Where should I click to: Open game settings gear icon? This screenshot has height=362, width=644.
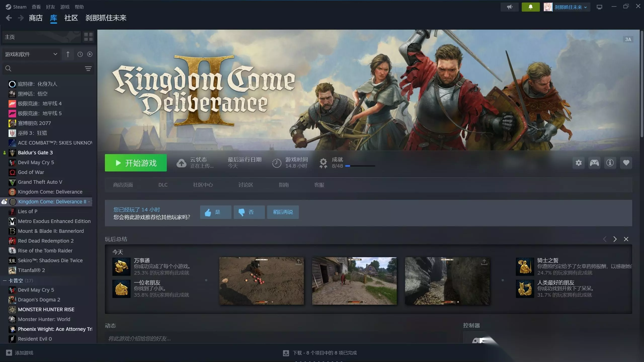point(579,163)
